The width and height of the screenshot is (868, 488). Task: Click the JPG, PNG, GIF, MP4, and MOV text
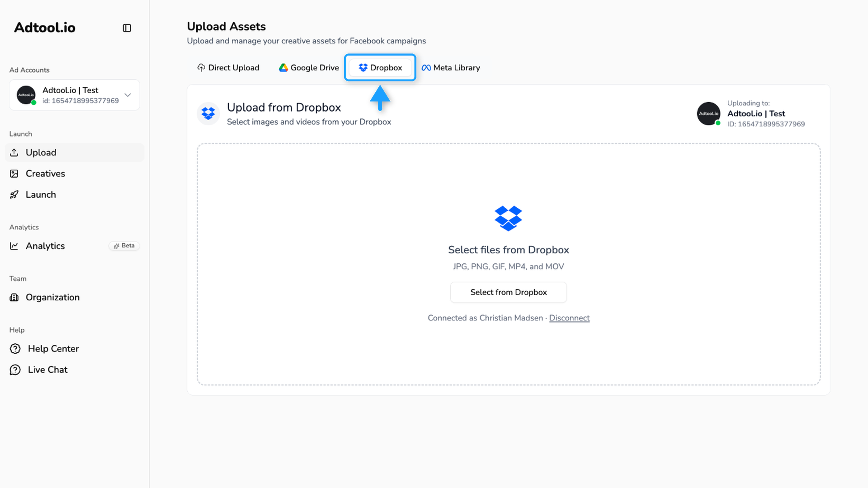tap(509, 267)
